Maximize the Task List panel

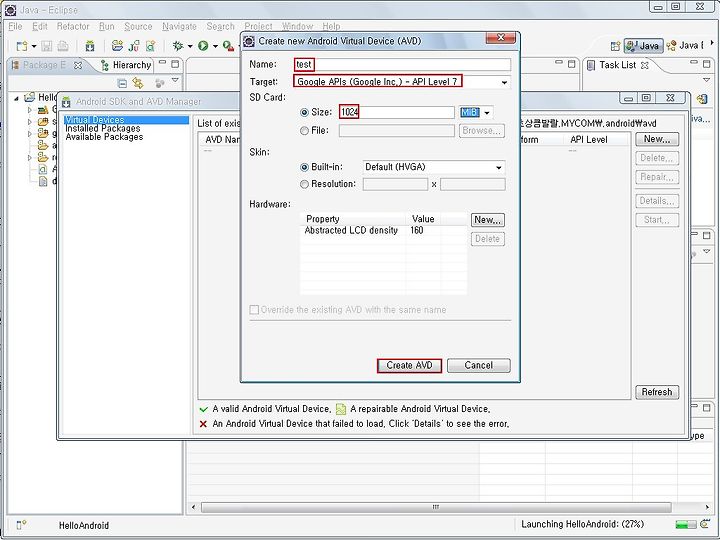[707, 64]
